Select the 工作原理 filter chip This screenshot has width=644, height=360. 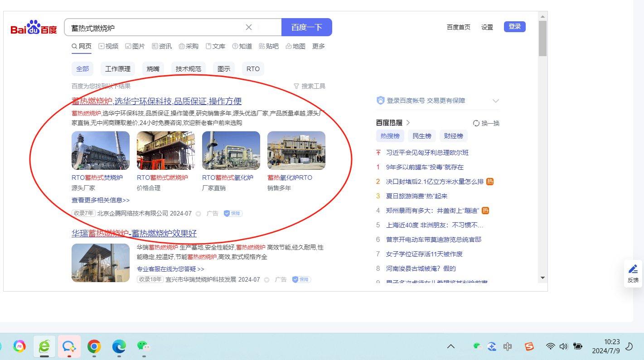[x=118, y=69]
